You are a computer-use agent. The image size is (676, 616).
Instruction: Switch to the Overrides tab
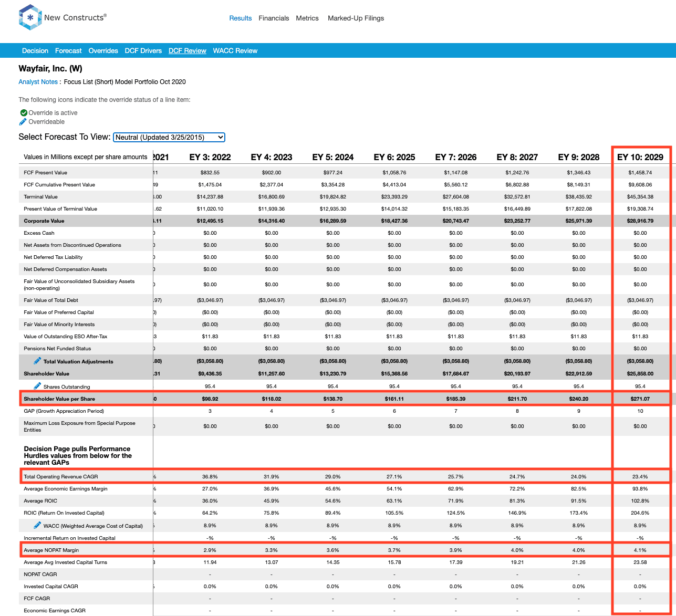(x=103, y=51)
